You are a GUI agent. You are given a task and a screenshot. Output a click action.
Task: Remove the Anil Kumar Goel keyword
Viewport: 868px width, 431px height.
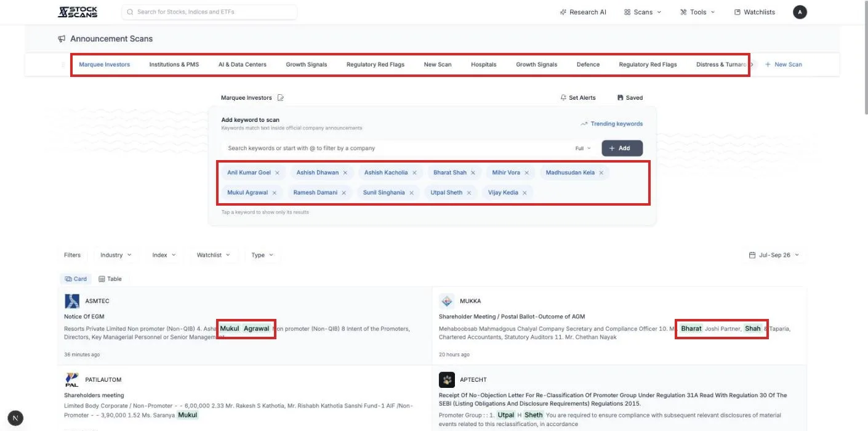pos(277,173)
